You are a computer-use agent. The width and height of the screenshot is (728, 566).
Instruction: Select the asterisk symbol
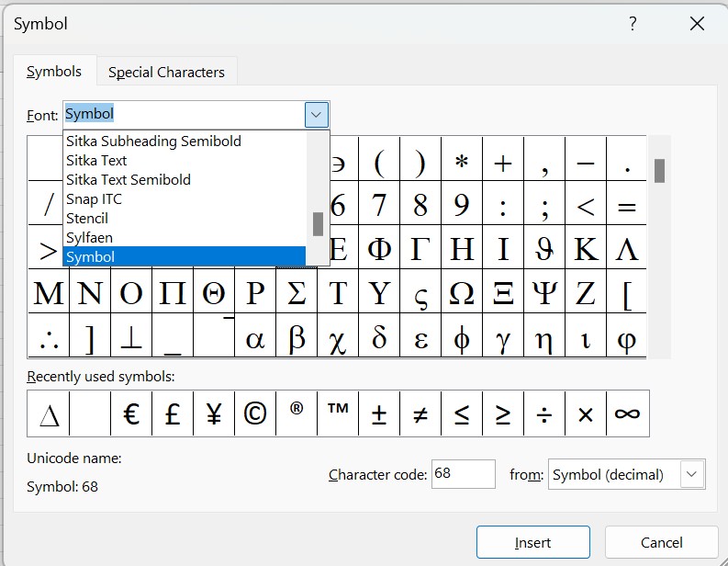point(462,158)
